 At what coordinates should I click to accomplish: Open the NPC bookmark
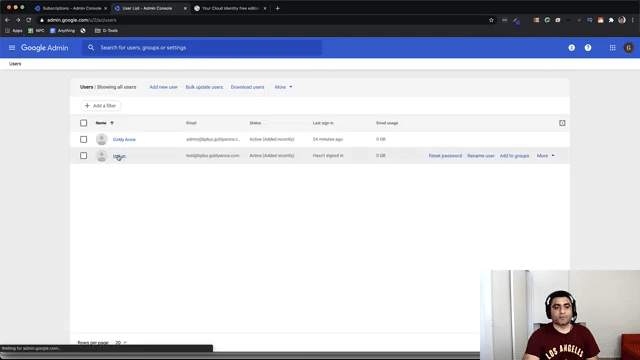tap(36, 31)
